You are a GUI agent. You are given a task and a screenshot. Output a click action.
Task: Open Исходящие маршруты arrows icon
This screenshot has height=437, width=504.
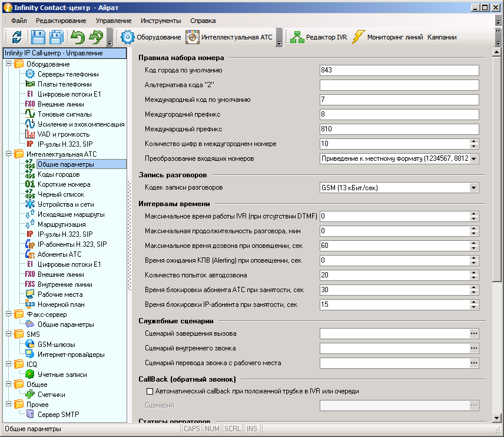[30, 214]
